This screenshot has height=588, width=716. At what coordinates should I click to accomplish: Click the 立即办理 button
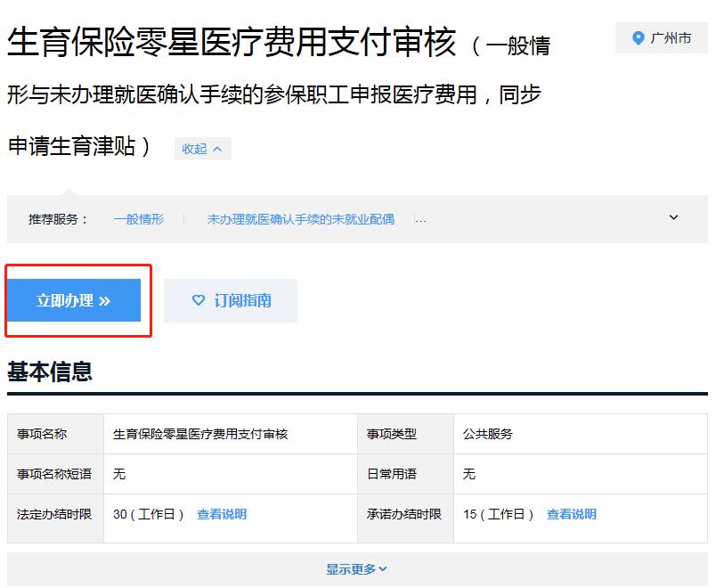tap(77, 300)
